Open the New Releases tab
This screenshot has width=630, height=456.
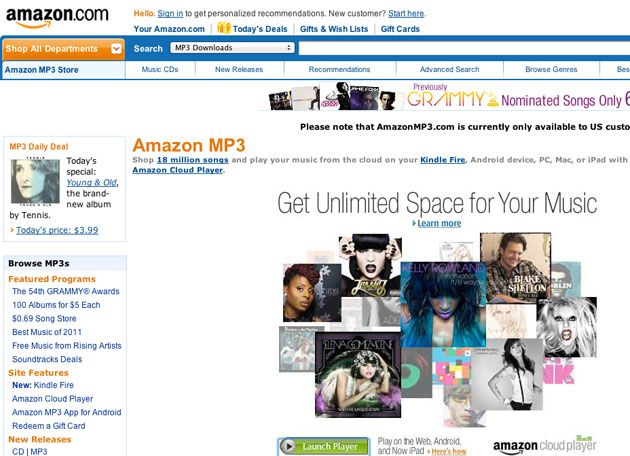click(239, 70)
